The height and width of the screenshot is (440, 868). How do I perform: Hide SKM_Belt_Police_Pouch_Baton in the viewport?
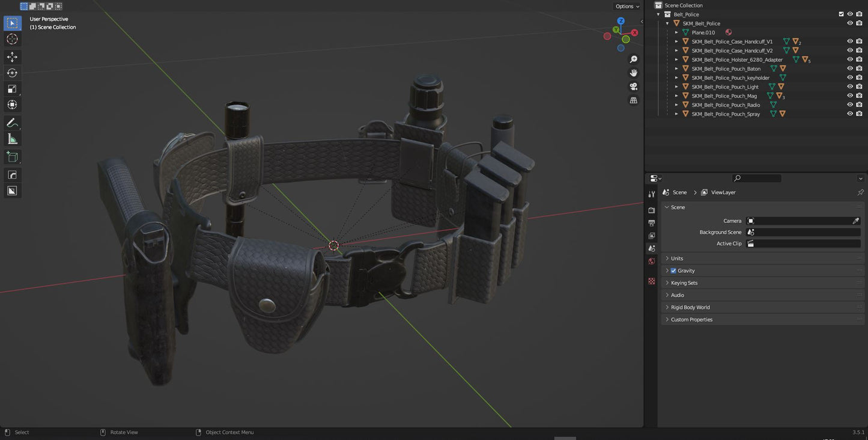coord(849,69)
